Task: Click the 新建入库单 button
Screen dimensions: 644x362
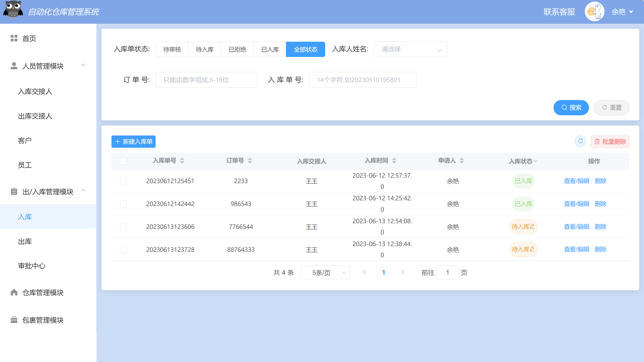Action: click(x=133, y=141)
